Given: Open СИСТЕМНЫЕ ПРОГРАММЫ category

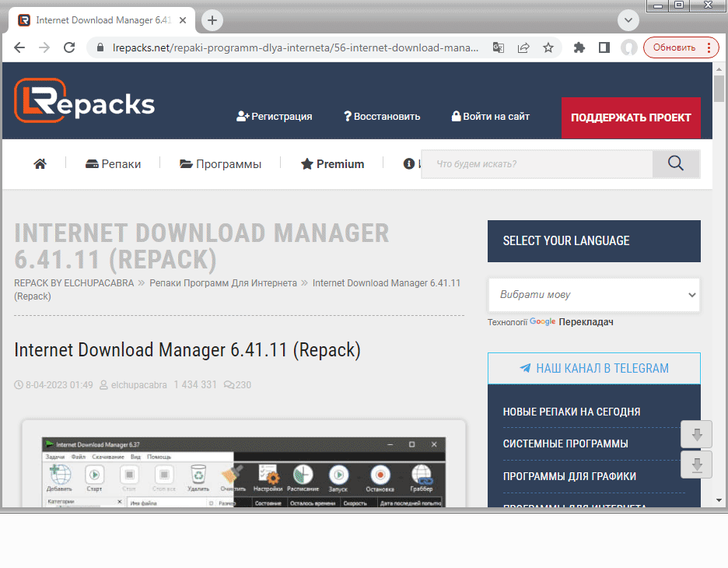Looking at the screenshot, I should (x=565, y=444).
